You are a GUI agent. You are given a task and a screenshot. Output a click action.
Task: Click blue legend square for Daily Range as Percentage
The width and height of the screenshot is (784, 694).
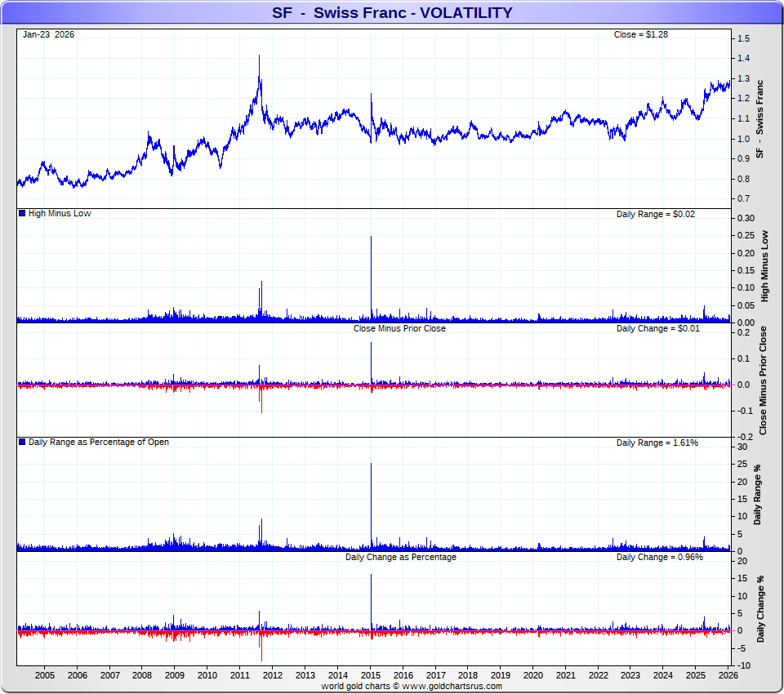click(22, 442)
